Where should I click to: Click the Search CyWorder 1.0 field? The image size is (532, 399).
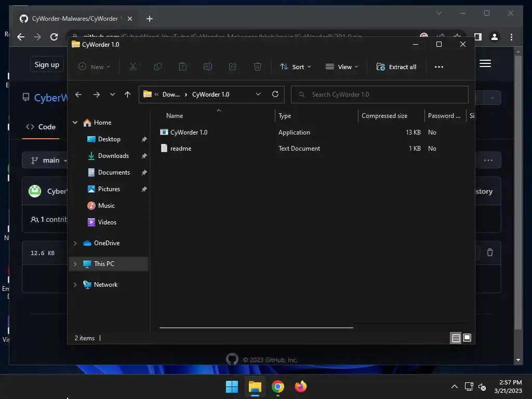coord(380,95)
